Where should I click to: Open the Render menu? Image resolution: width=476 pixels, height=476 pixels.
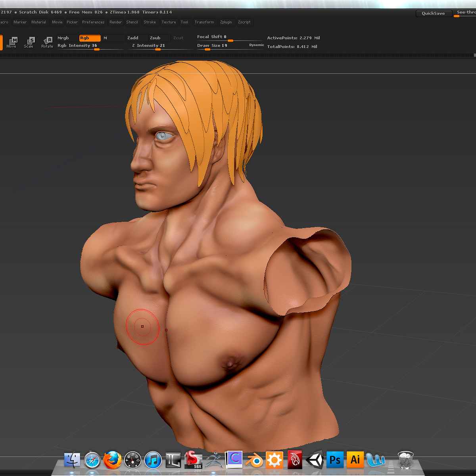coord(116,22)
